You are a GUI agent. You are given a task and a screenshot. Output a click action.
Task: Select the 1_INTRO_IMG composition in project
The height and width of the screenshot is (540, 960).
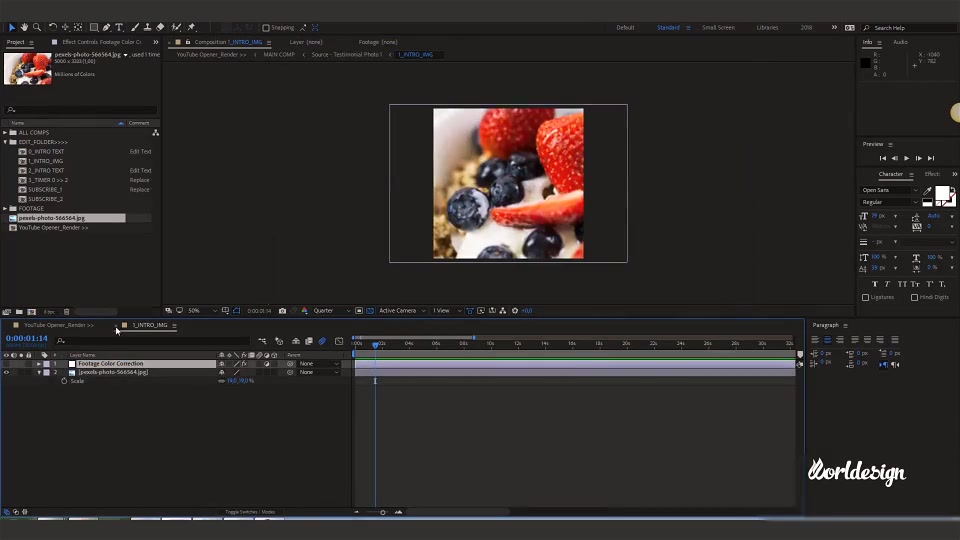click(45, 161)
